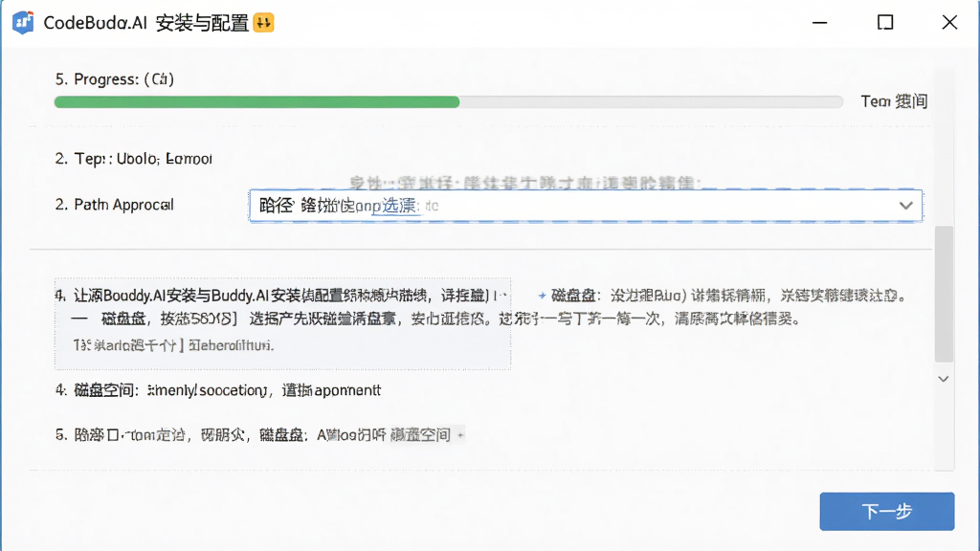Click the 磁盘空间 line item

pyautogui.click(x=218, y=390)
